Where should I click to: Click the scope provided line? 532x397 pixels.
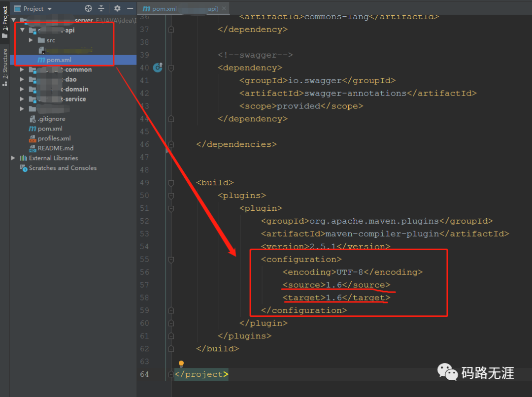[x=301, y=106]
